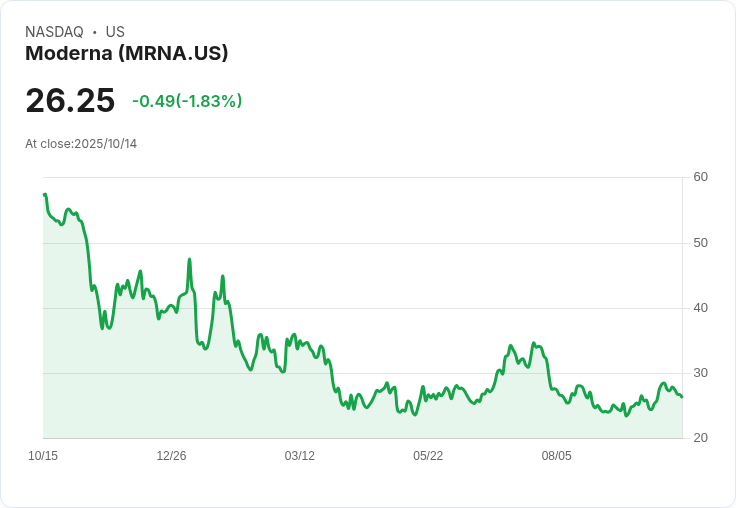Screen dimensions: 736x508
Task: Select the 08/05 date on x-axis
Action: [x=556, y=456]
